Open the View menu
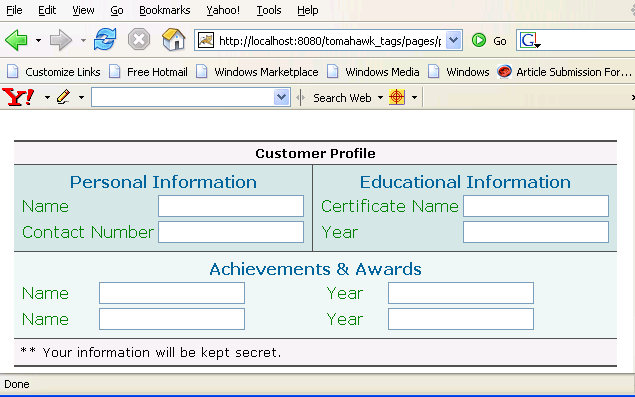Viewport: 635px width, 397px height. [83, 10]
